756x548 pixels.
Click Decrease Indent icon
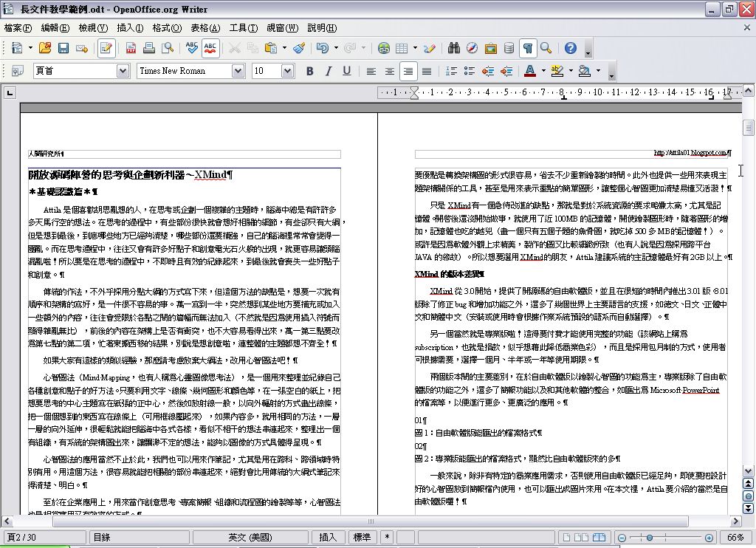click(x=487, y=71)
